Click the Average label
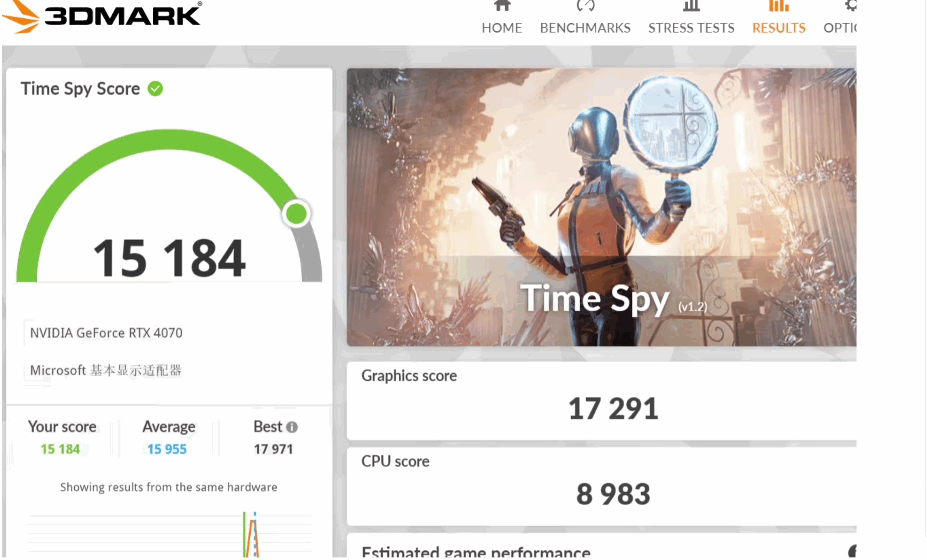The width and height of the screenshot is (927, 560). coord(169,427)
